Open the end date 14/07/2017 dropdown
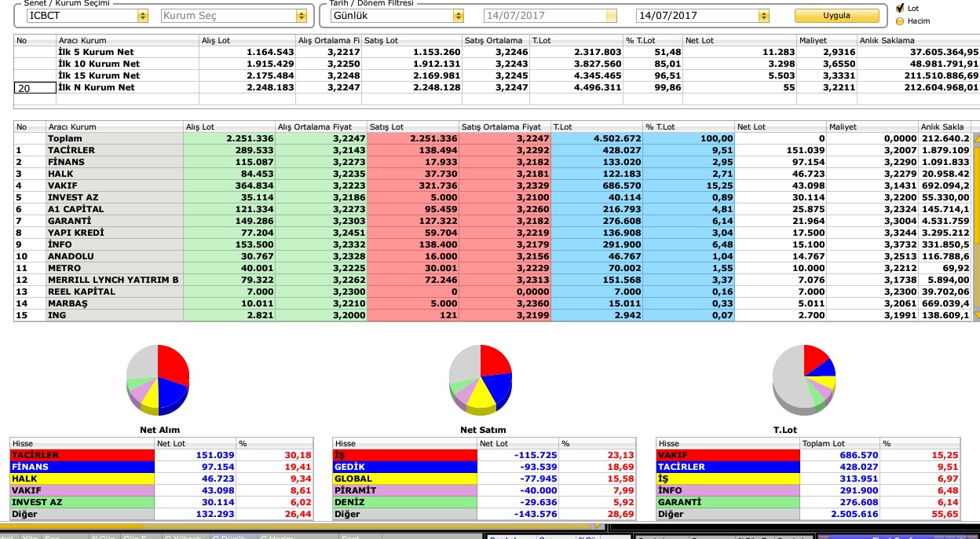The width and height of the screenshot is (980, 539). (764, 16)
